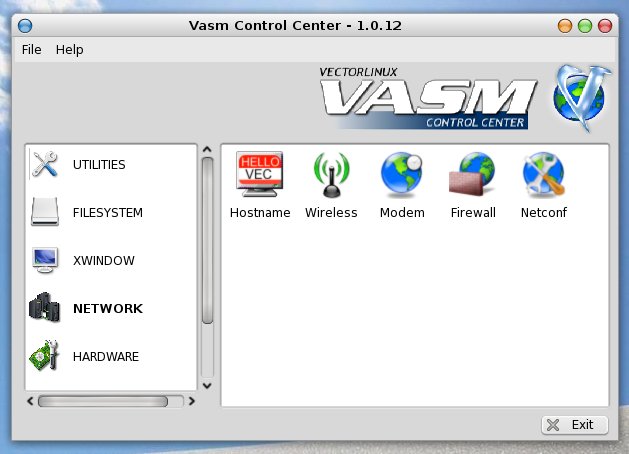The width and height of the screenshot is (629, 454).
Task: Click the Netconf label text
Action: (544, 213)
